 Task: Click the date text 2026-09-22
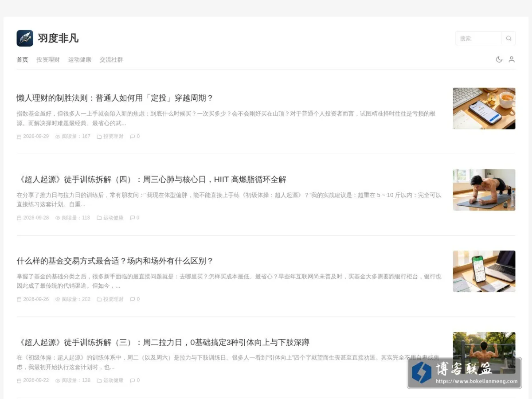point(36,381)
